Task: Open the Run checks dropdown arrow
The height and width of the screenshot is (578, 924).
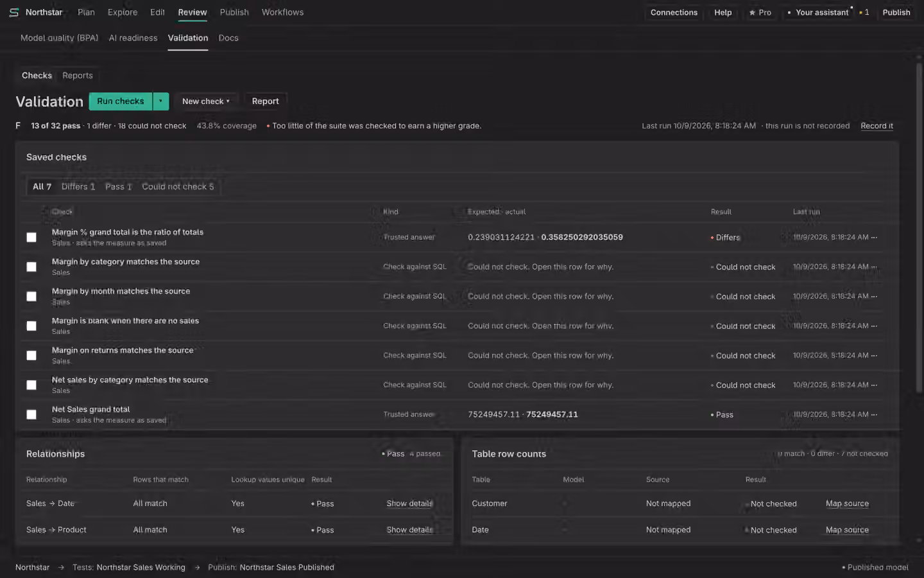Action: (161, 101)
